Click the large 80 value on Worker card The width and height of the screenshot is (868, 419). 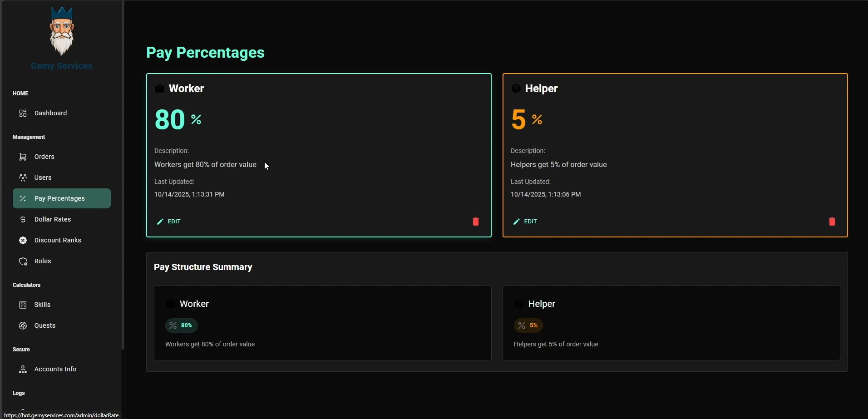170,119
